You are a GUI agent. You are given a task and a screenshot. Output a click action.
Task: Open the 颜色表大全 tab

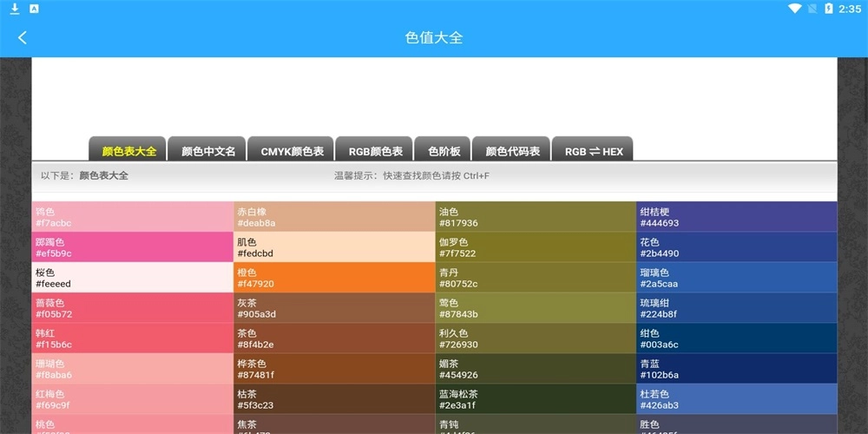click(x=128, y=150)
